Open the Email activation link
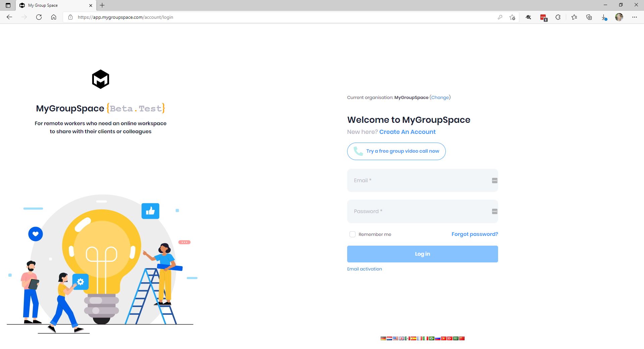This screenshot has width=644, height=349. [365, 269]
